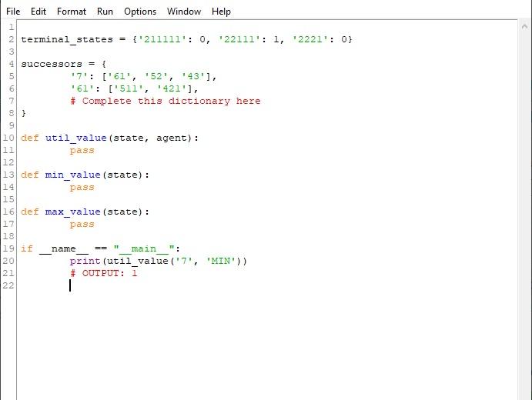Click the if keyword on line 19
532x400 pixels.
pyautogui.click(x=27, y=248)
